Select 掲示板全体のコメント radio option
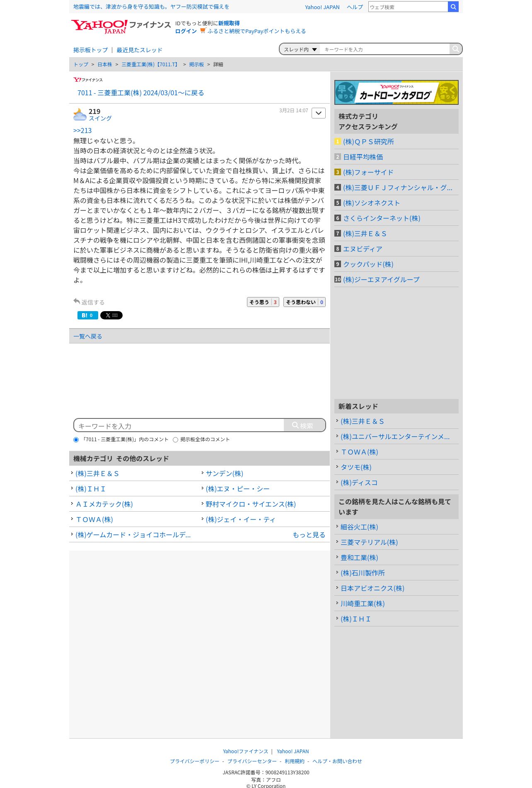The image size is (532, 788). [175, 440]
